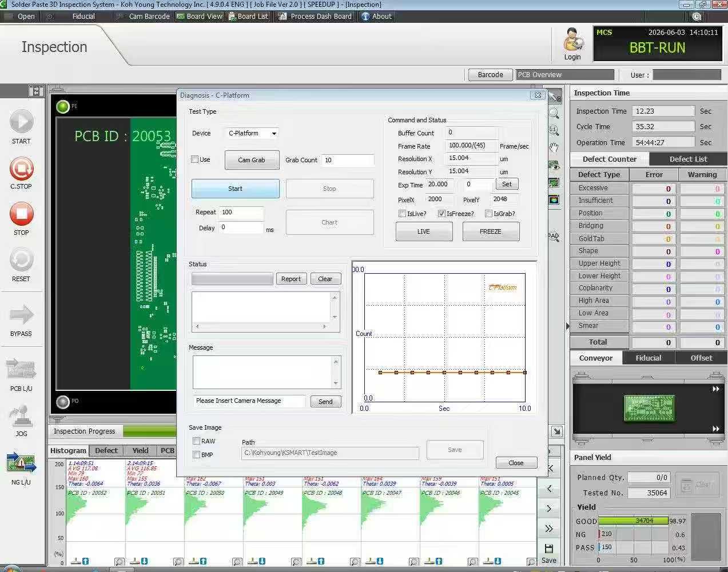Select the 1:1 zoom tool

[x=554, y=130]
